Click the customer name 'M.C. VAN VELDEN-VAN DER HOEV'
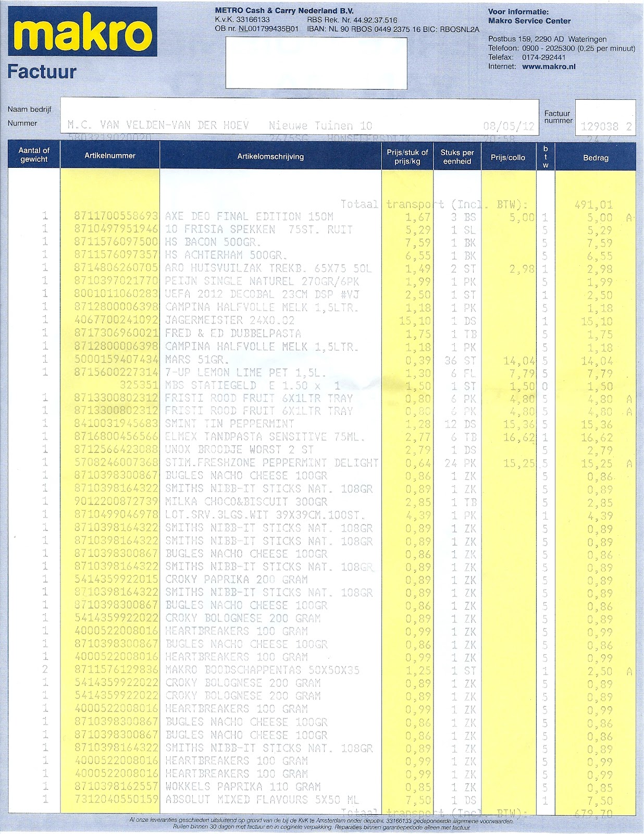 coord(158,126)
